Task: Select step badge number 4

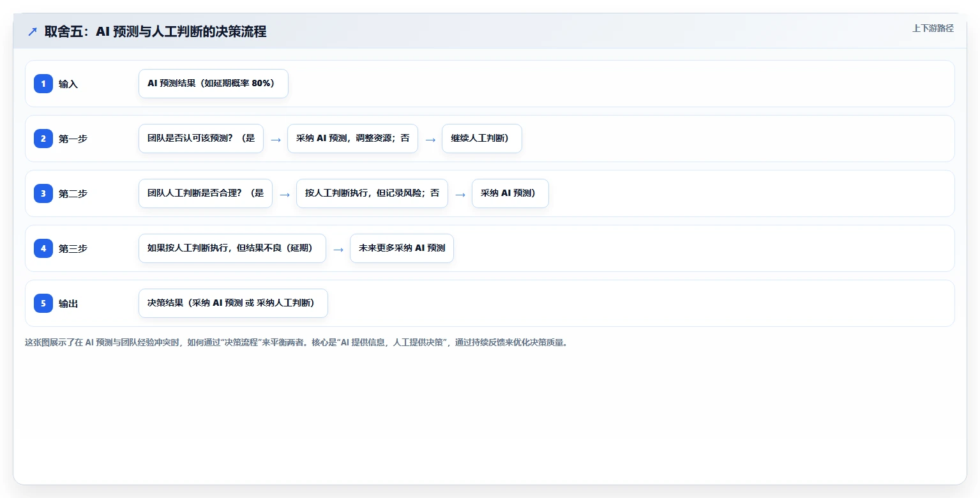Action: coord(43,248)
